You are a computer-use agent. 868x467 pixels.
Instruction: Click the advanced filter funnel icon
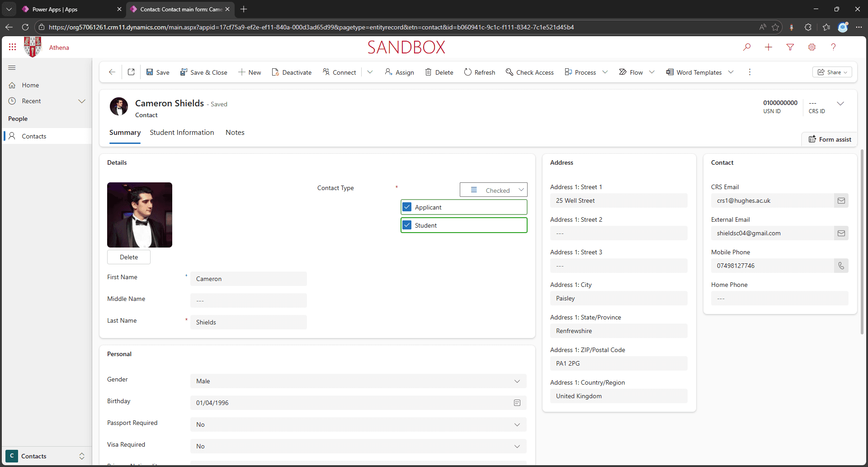pyautogui.click(x=790, y=47)
